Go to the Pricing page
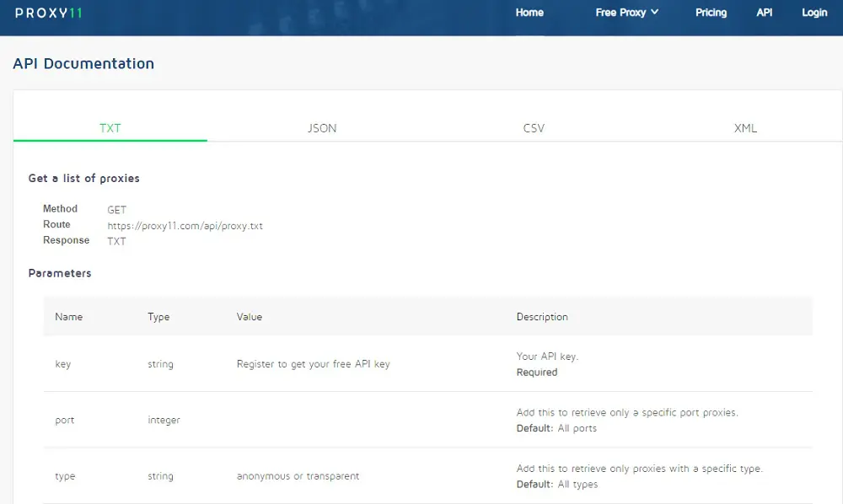This screenshot has height=504, width=843. 711,13
